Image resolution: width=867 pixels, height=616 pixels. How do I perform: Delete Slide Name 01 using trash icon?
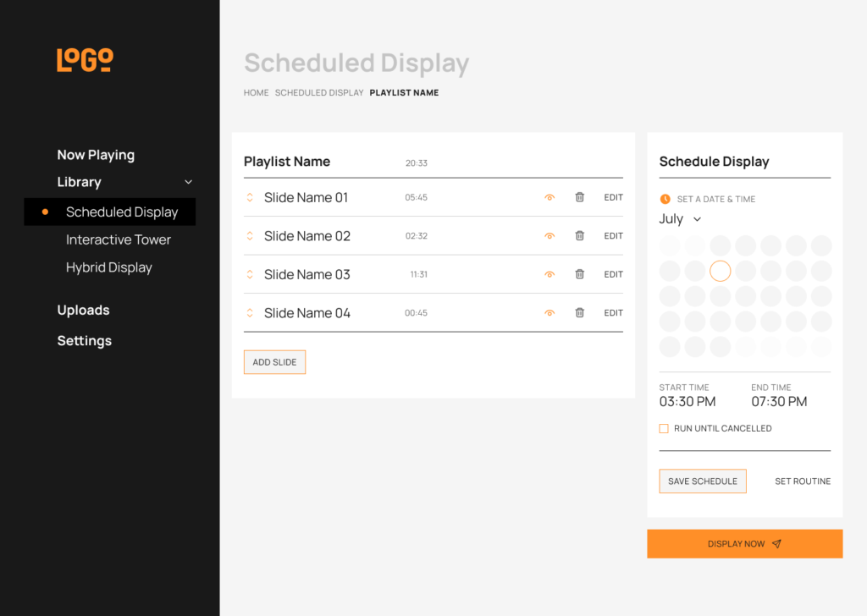(x=580, y=197)
